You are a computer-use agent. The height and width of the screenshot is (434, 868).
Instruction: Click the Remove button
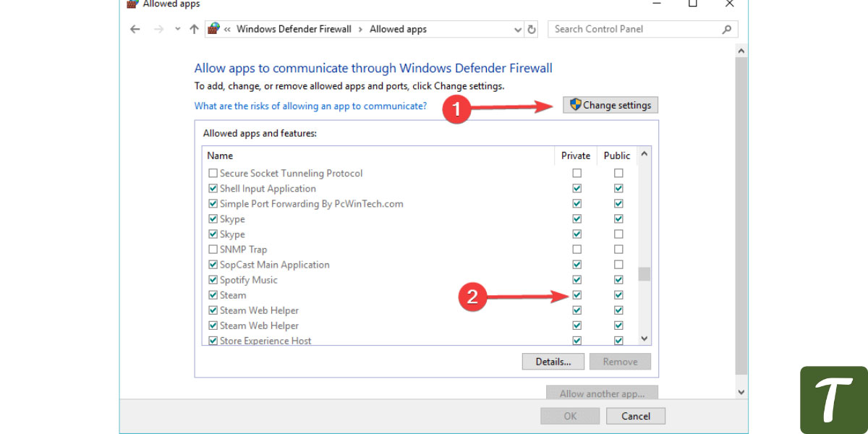(620, 362)
